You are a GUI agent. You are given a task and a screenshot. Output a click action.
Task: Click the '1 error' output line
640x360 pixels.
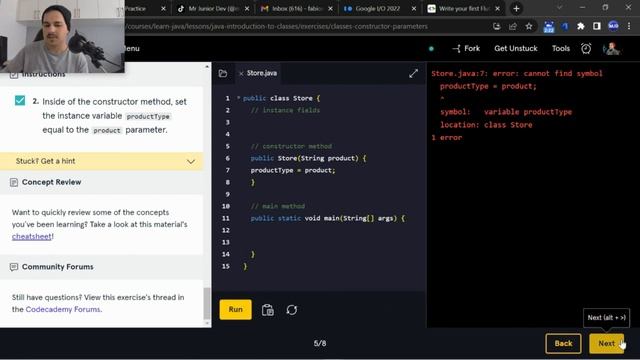447,138
